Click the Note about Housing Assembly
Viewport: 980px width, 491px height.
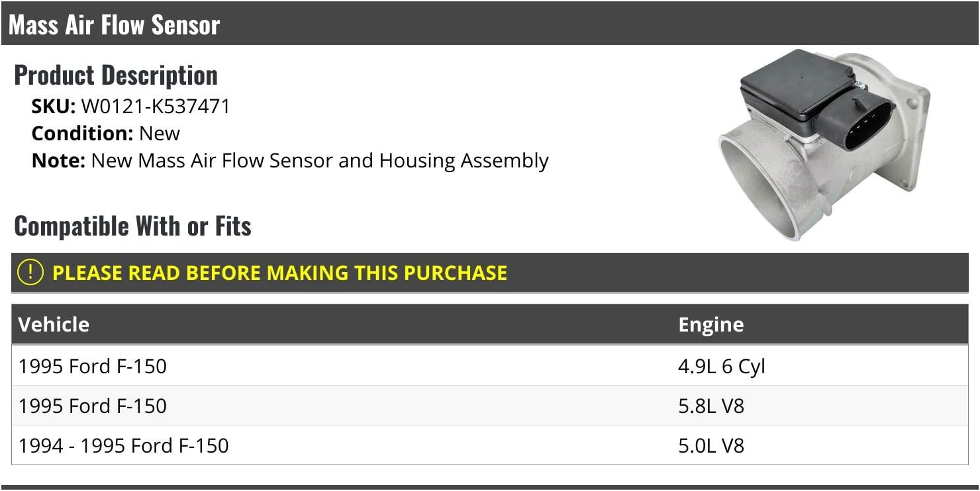click(x=290, y=161)
